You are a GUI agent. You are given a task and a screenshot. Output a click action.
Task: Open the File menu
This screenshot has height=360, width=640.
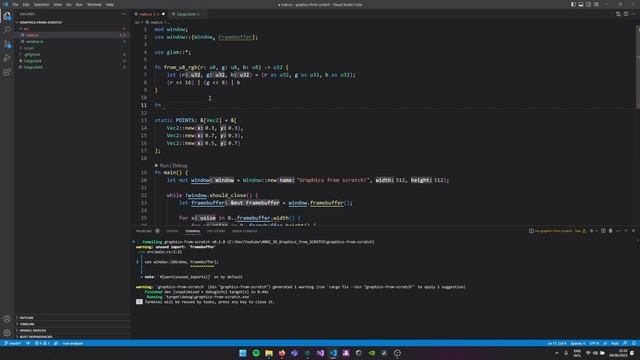coord(15,4)
